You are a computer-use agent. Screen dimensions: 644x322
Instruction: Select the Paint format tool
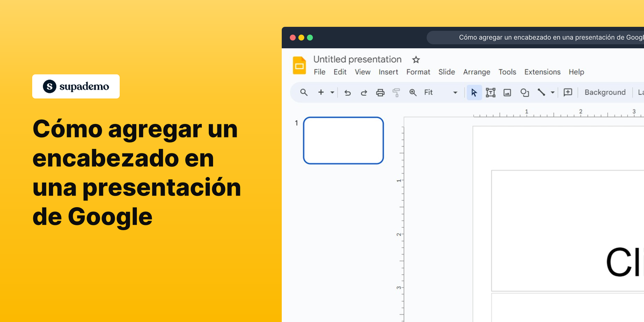396,92
